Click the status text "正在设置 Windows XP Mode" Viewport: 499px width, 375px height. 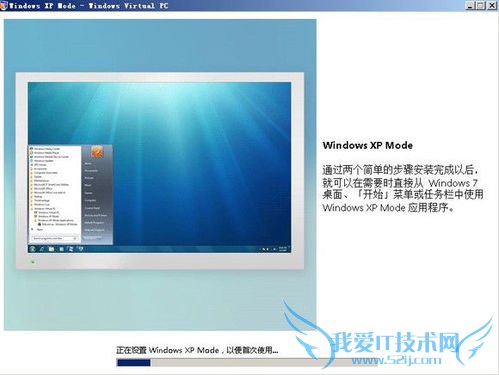pyautogui.click(x=168, y=350)
